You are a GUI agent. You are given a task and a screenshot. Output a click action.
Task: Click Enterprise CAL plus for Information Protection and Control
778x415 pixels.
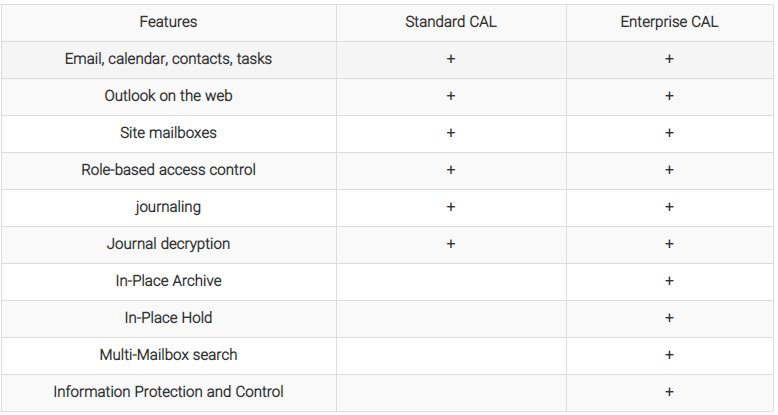pyautogui.click(x=669, y=392)
